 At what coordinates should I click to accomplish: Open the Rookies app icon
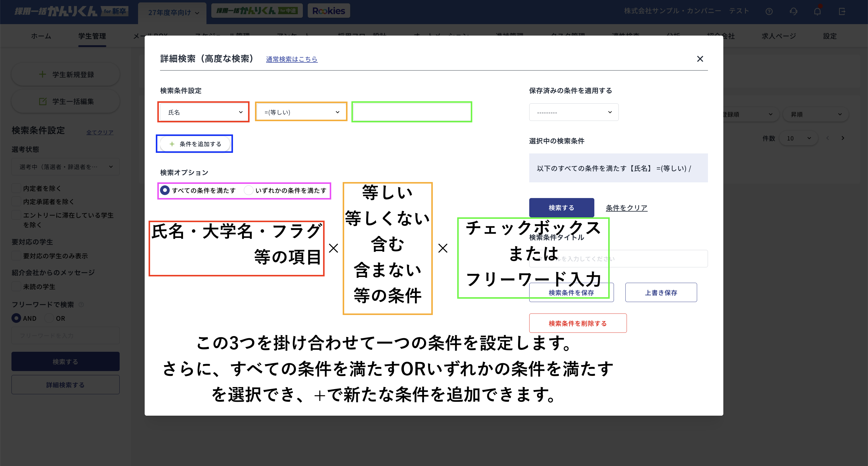pyautogui.click(x=329, y=11)
